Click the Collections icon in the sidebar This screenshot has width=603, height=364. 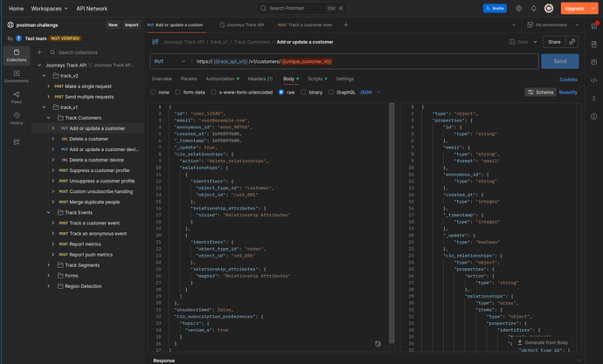(x=17, y=56)
